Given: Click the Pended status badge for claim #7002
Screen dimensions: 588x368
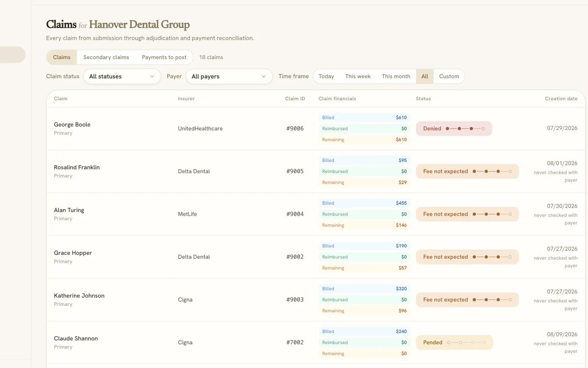Looking at the screenshot, I should 454,343.
